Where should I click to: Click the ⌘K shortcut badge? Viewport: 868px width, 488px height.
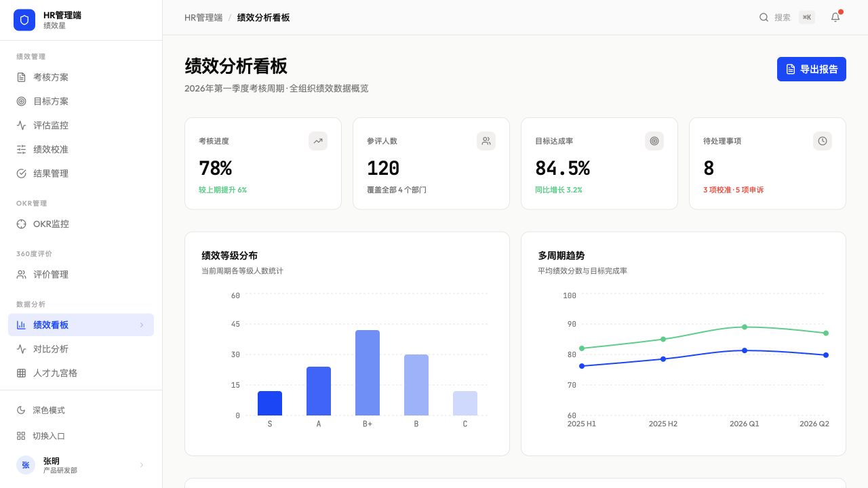pyautogui.click(x=807, y=18)
